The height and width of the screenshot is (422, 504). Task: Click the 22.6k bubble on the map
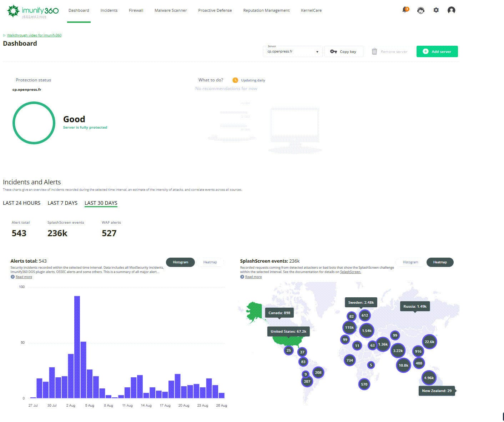[429, 342]
